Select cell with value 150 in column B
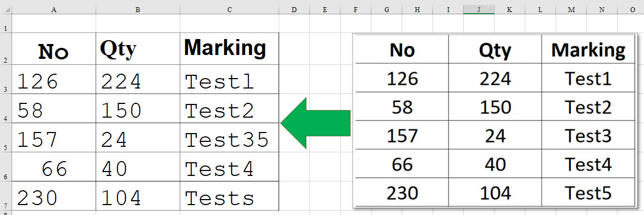 [x=137, y=108]
